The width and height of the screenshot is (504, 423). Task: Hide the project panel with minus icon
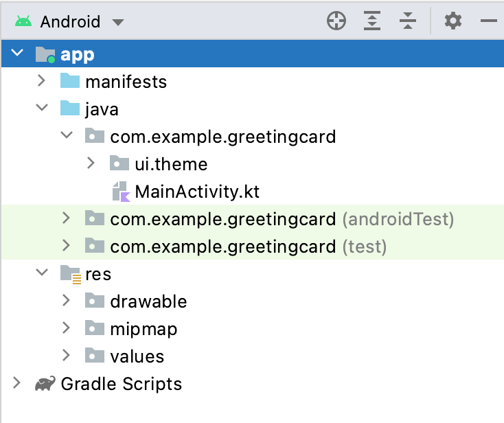tap(489, 21)
